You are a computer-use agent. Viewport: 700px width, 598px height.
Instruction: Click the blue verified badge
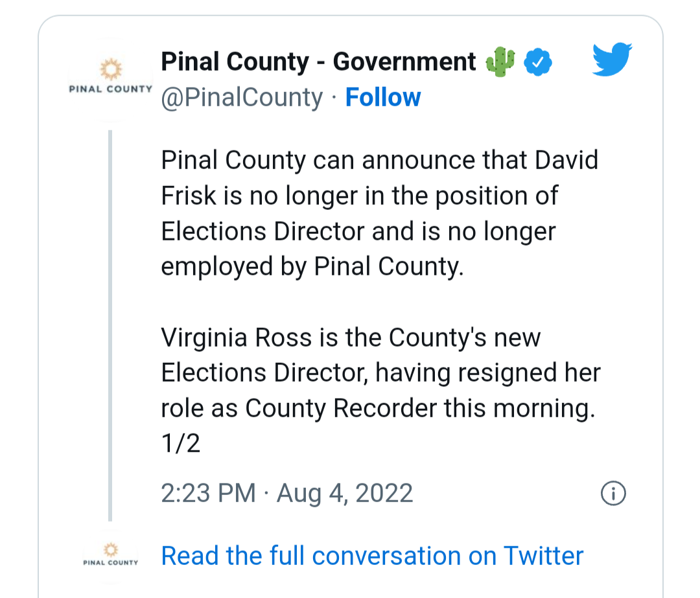pyautogui.click(x=538, y=62)
